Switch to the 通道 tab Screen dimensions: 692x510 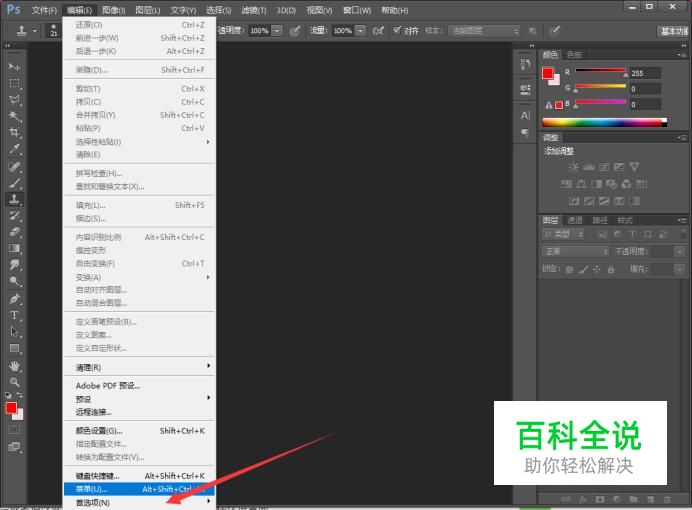(575, 220)
